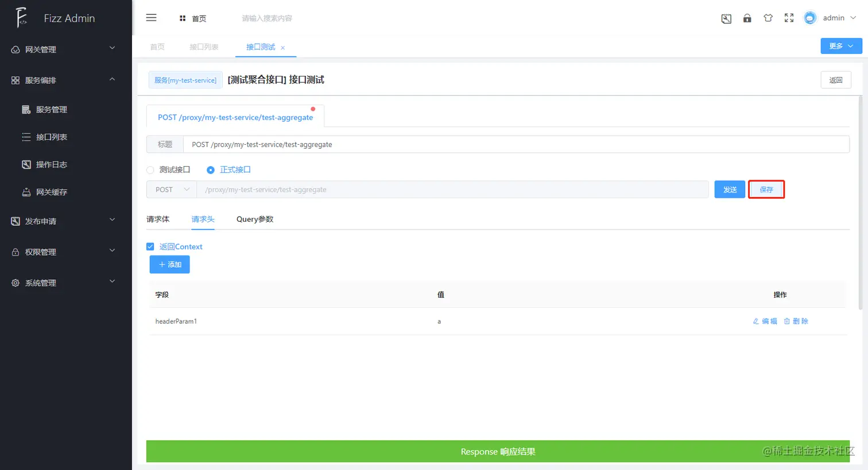Click the 服务编排 grid icon
Viewport: 868px width, 470px height.
(15, 80)
